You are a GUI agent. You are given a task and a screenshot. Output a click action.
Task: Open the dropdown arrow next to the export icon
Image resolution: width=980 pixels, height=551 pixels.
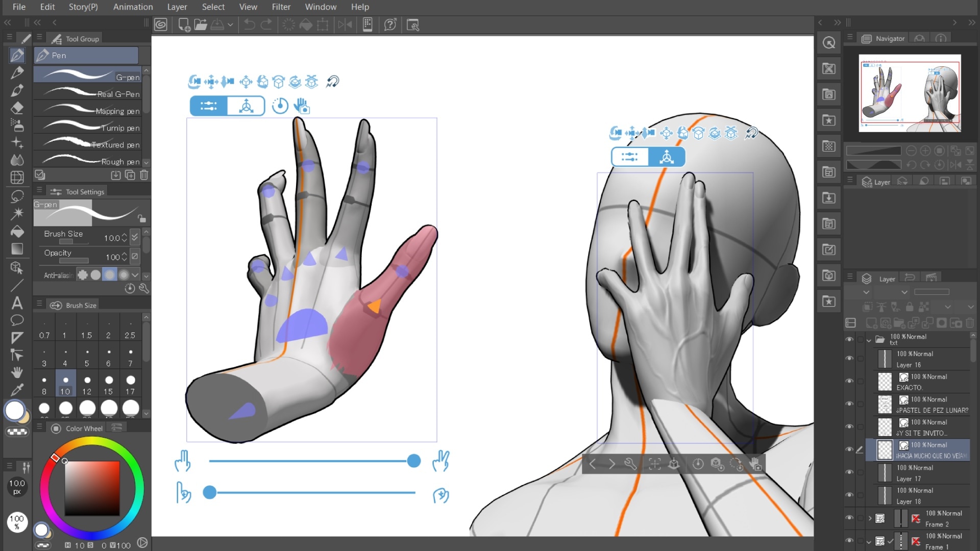pyautogui.click(x=230, y=24)
